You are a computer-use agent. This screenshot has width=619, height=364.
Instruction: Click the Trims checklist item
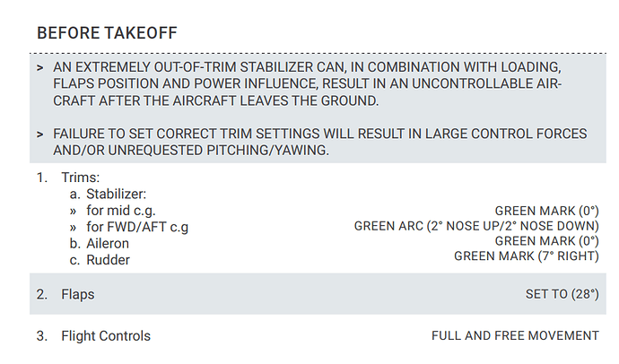(x=79, y=178)
